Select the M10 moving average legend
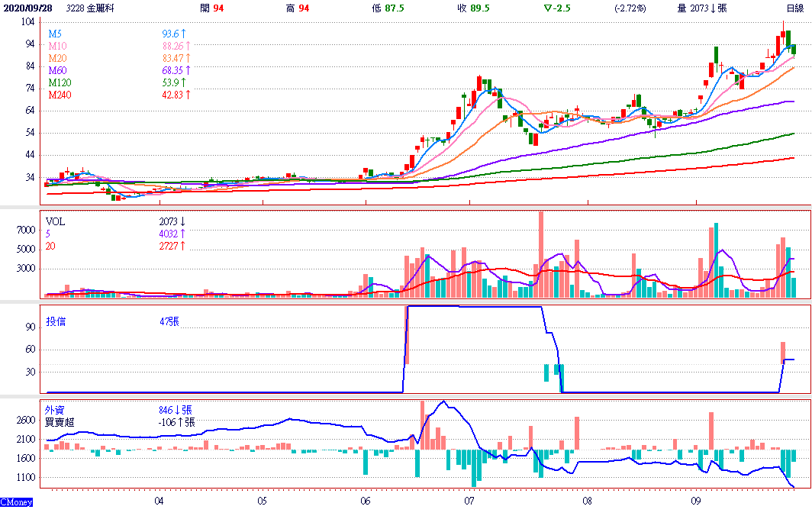 tap(57, 47)
